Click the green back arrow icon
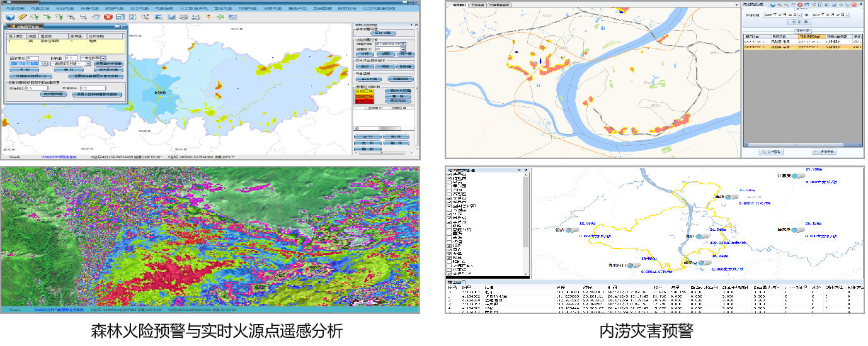Screen dimensions: 868x346 (x=220, y=17)
